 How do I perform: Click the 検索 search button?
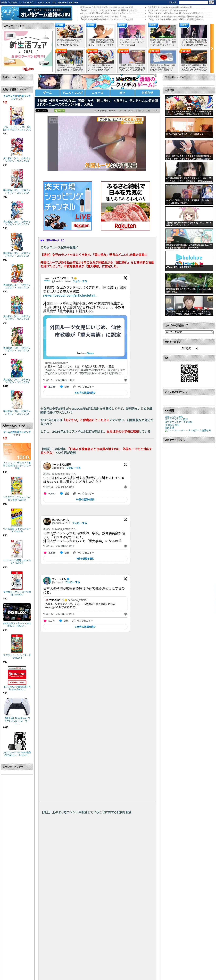[x=211, y=2]
